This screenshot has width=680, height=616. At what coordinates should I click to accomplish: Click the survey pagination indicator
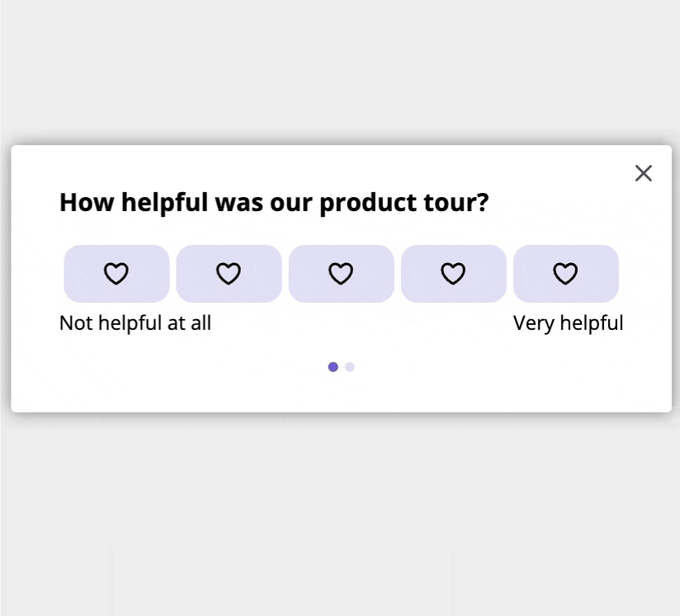[340, 366]
